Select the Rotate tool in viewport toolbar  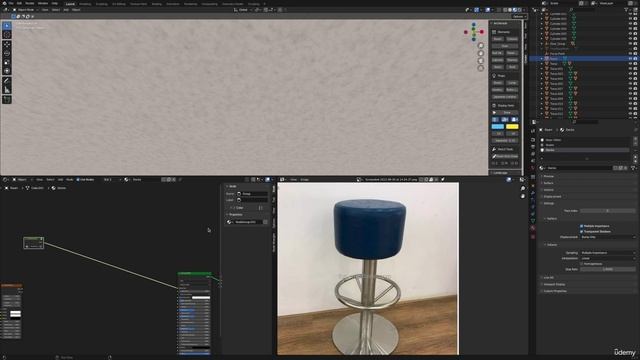pos(7,53)
